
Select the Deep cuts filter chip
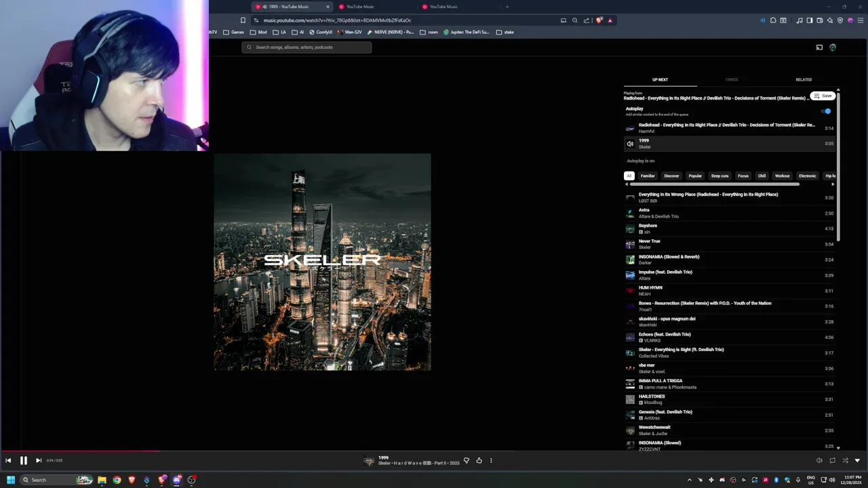pyautogui.click(x=719, y=176)
